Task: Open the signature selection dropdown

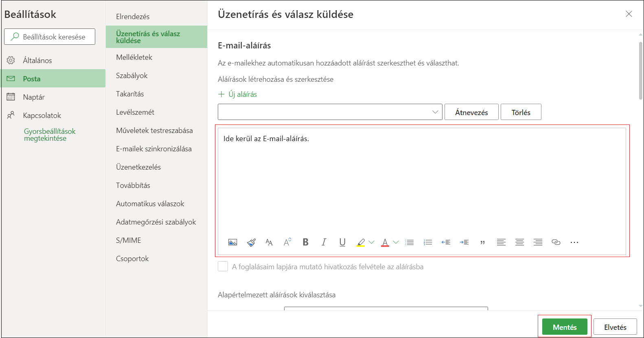Action: [x=330, y=112]
